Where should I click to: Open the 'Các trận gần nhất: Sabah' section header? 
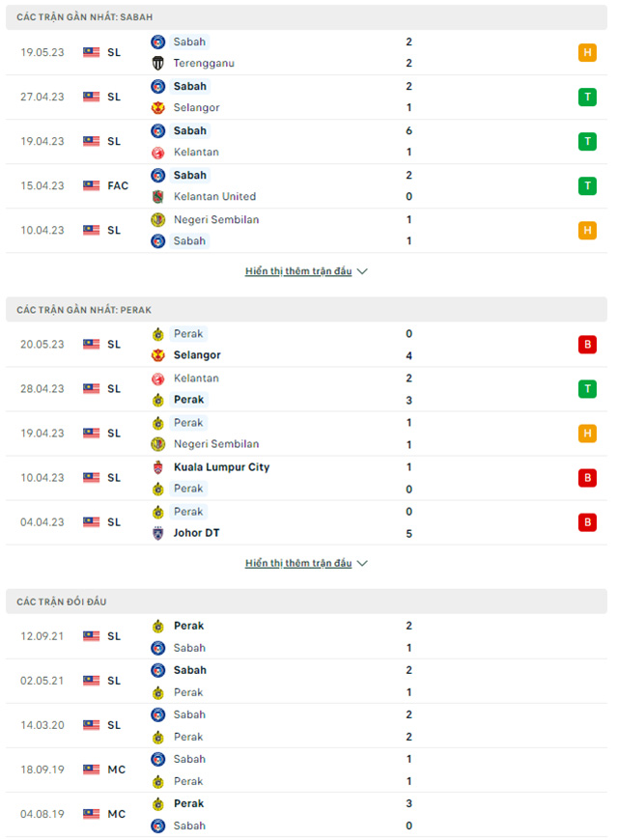point(85,17)
